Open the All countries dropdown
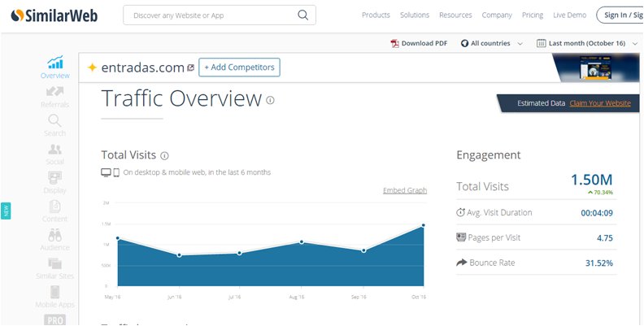The image size is (644, 326). pyautogui.click(x=492, y=44)
